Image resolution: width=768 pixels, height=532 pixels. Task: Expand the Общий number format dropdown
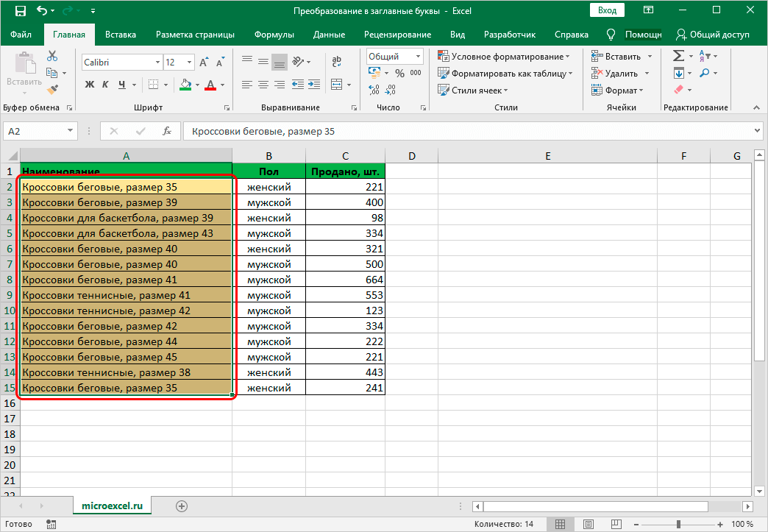tap(418, 57)
